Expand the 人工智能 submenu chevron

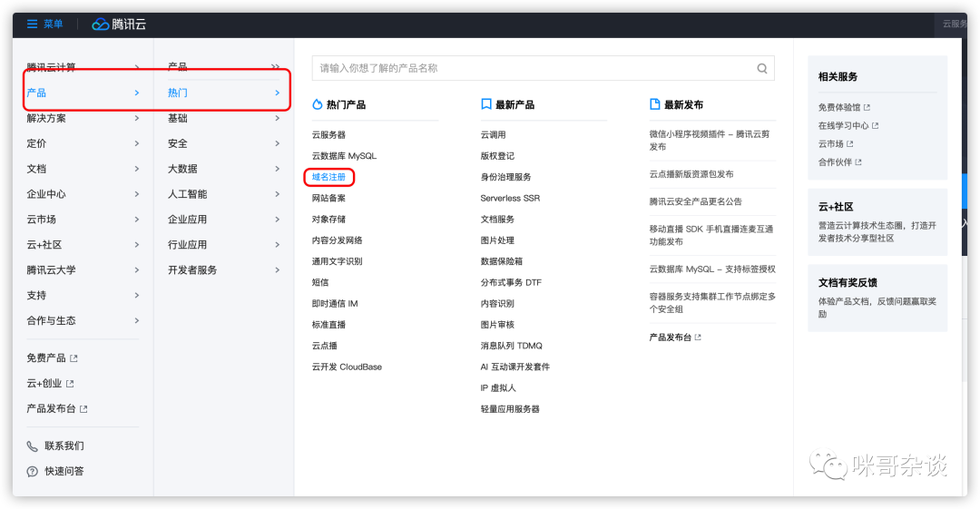[x=278, y=194]
